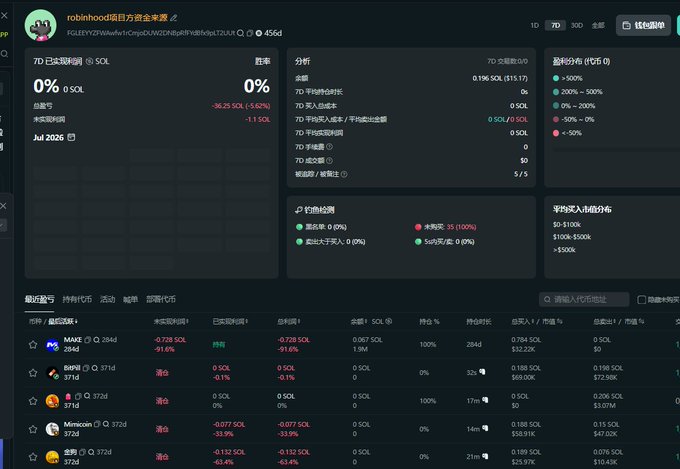
Task: Click the 200% ~ 500% profit distribution legend
Action: 578,92
